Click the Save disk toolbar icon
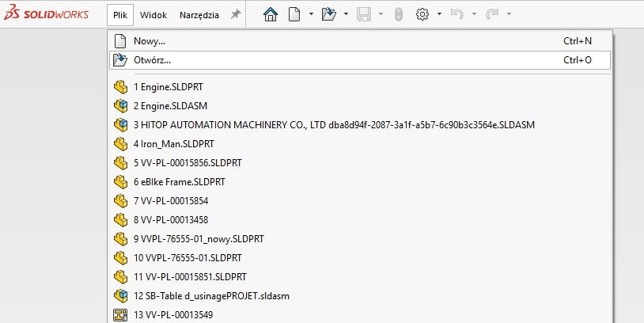The width and height of the screenshot is (644, 323). 364,14
